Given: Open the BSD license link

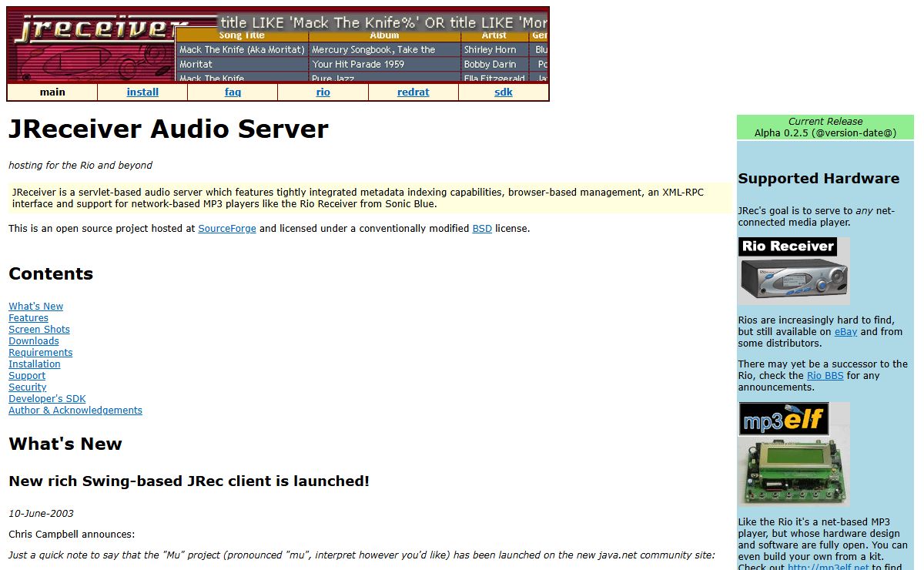Looking at the screenshot, I should tap(482, 229).
